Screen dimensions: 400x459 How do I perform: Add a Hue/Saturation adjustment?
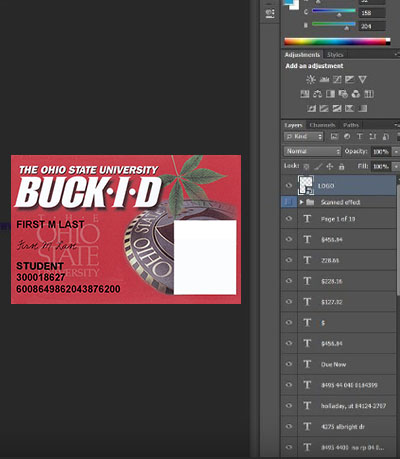(x=305, y=94)
